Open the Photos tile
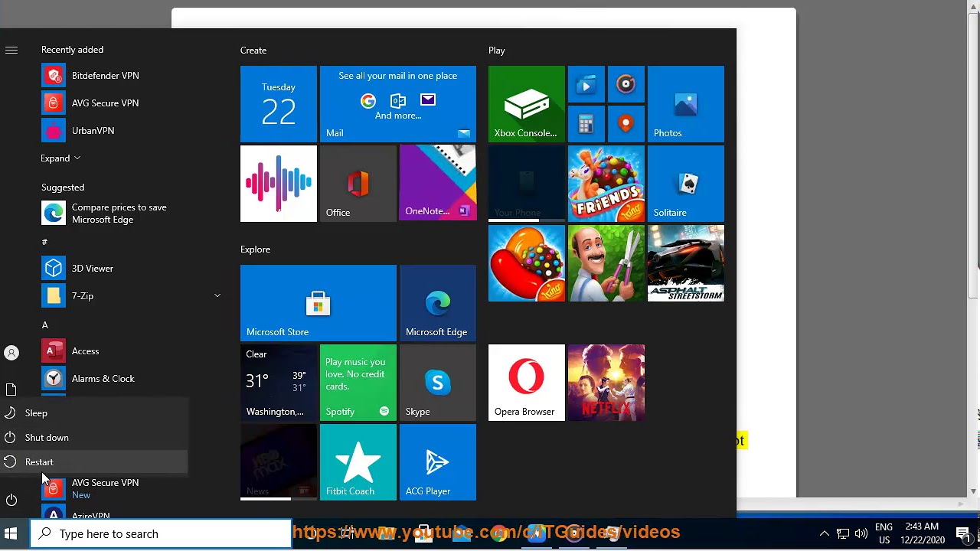980x551 pixels. pos(686,104)
